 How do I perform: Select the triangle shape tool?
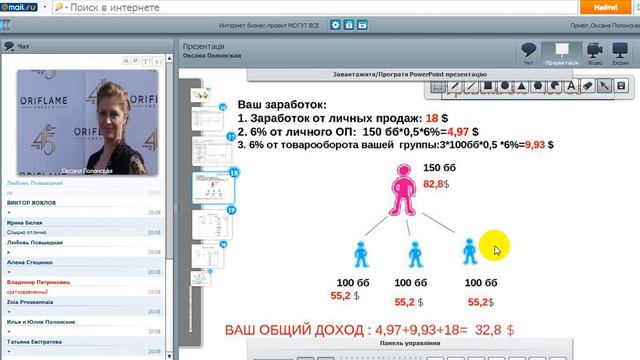pos(521,86)
